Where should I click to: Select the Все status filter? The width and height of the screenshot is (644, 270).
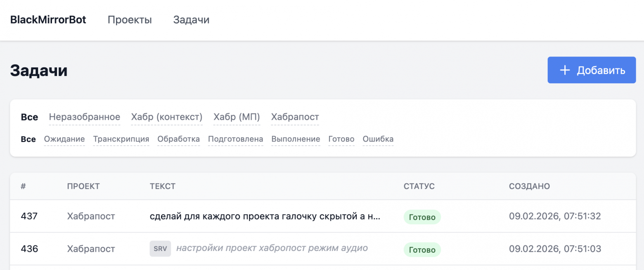pyautogui.click(x=28, y=139)
